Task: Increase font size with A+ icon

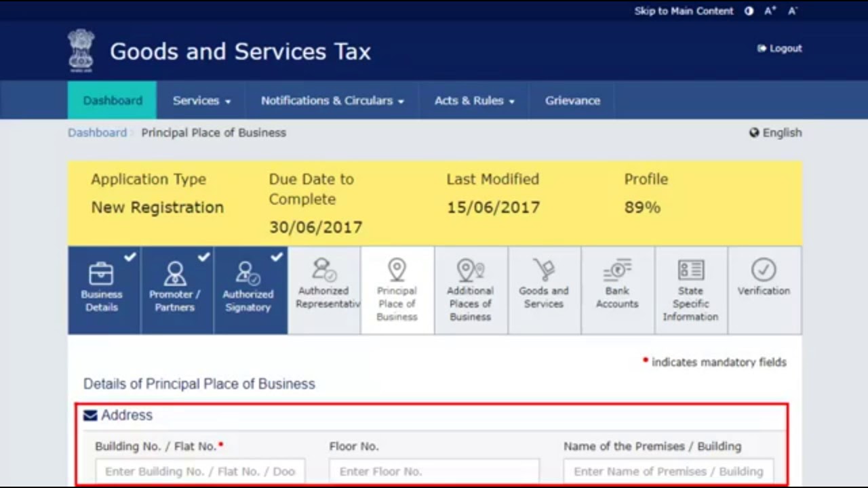Action: pos(770,11)
